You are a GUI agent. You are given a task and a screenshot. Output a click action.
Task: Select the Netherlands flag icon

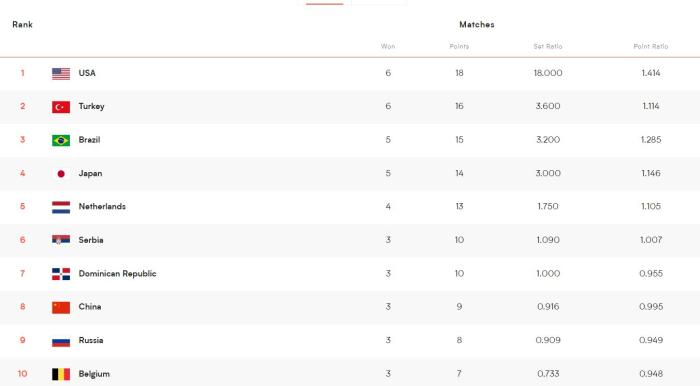coord(61,208)
